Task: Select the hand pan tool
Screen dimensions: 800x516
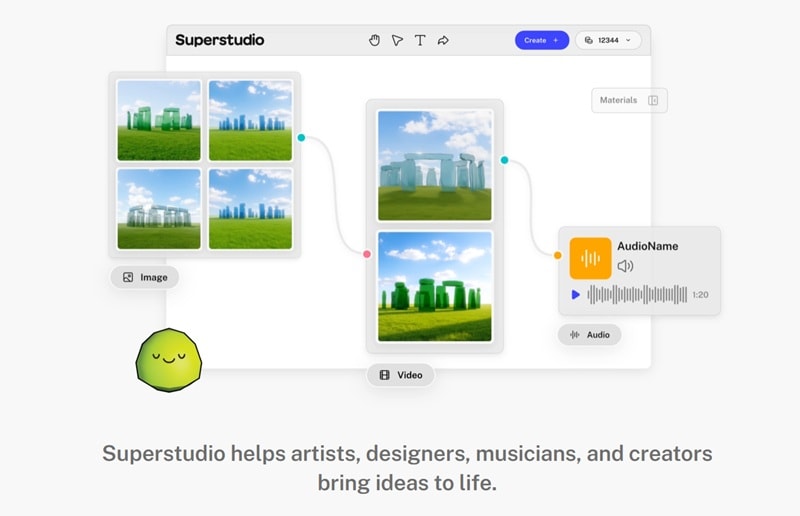Action: (374, 40)
